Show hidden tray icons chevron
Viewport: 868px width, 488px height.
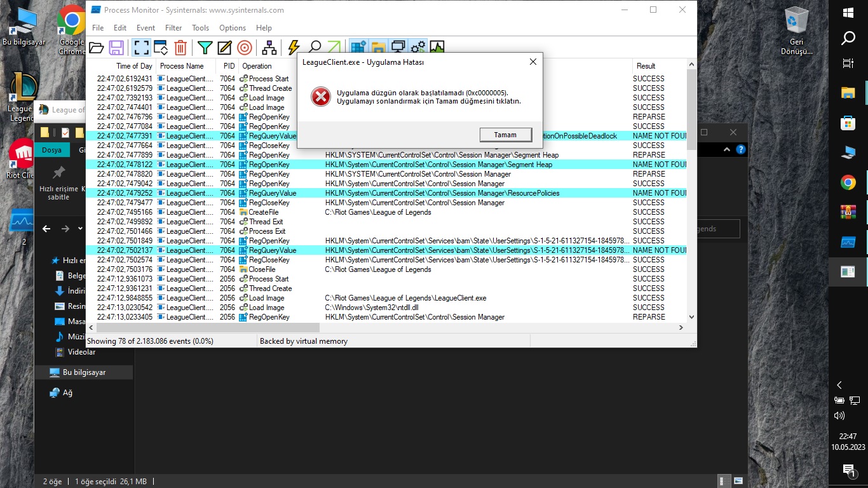(x=839, y=385)
